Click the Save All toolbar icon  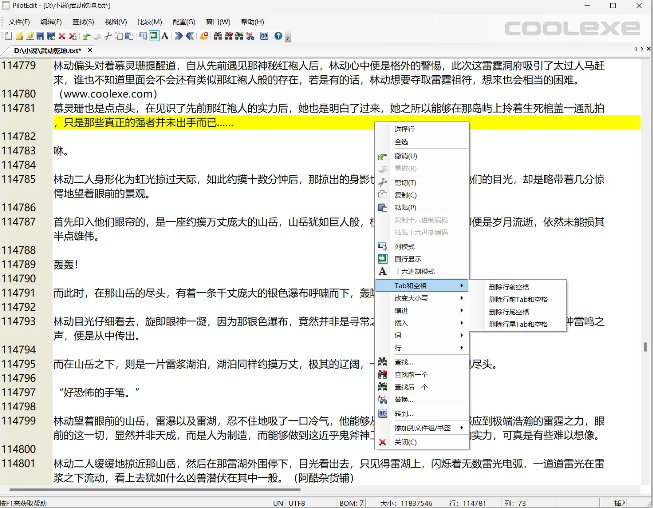pyautogui.click(x=51, y=36)
